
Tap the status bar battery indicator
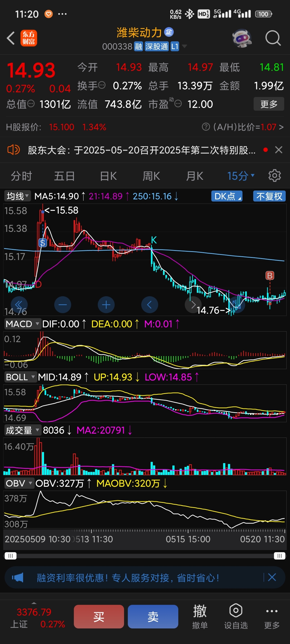(263, 14)
